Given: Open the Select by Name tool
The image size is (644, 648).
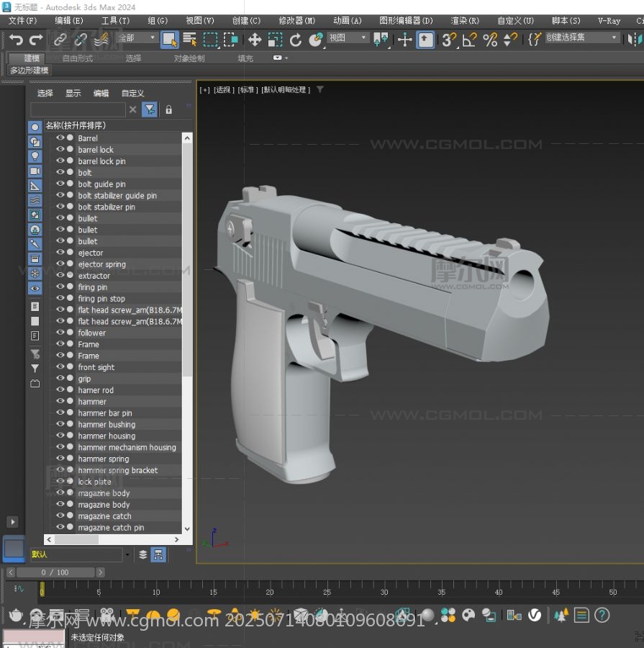Looking at the screenshot, I should tap(190, 40).
